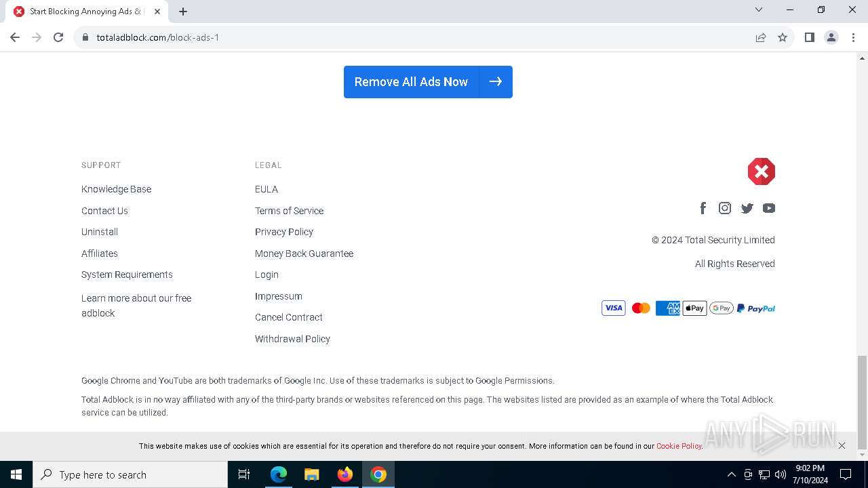Go back in browser history
The height and width of the screenshot is (488, 868).
(15, 37)
